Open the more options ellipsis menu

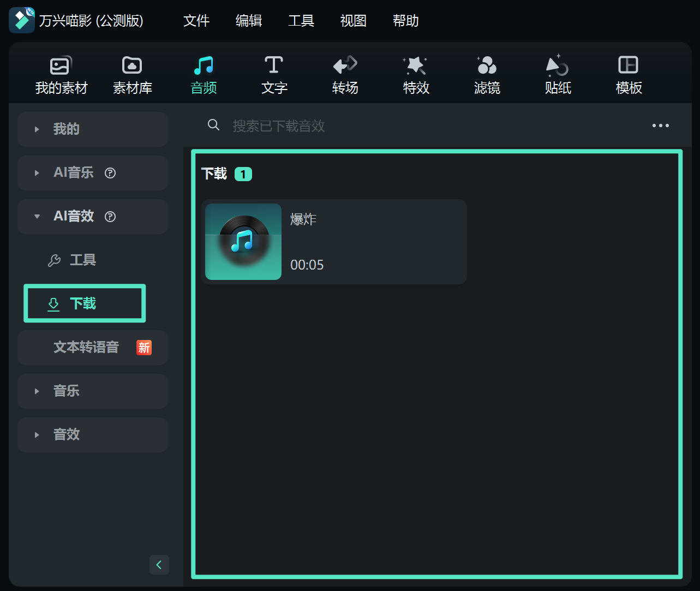661,126
